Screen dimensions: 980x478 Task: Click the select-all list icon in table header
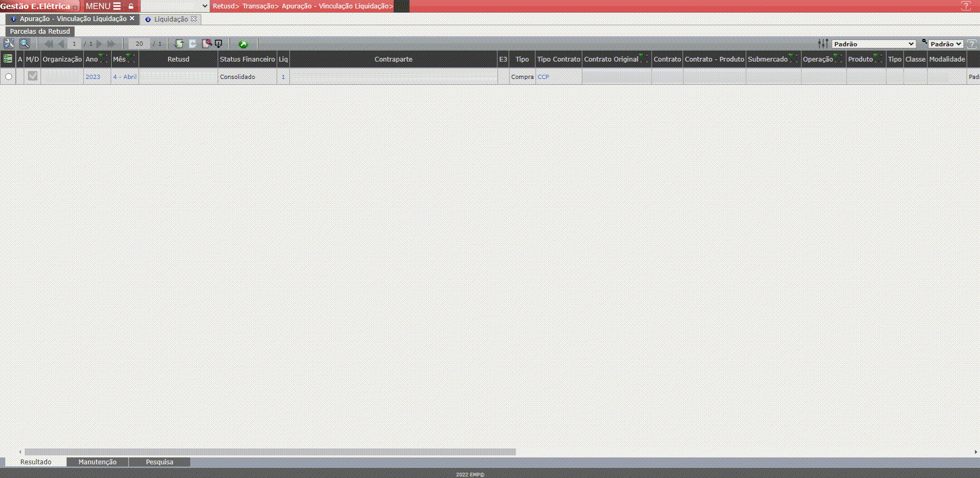click(8, 59)
